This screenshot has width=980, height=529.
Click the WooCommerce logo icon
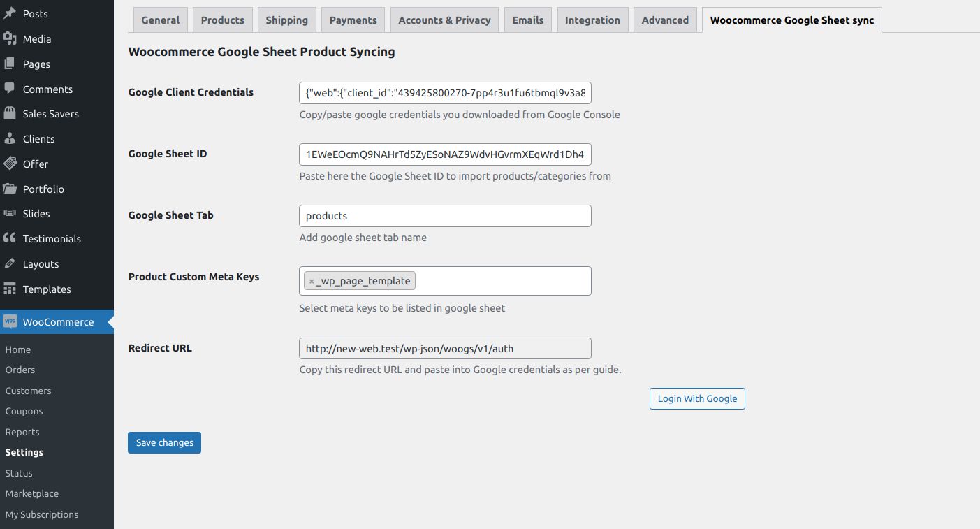(x=10, y=322)
